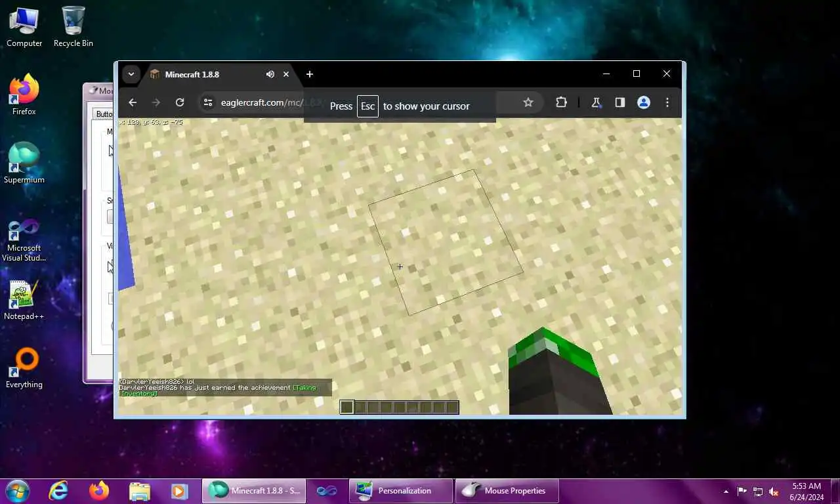
Task: Maximize the browser window
Action: (637, 74)
